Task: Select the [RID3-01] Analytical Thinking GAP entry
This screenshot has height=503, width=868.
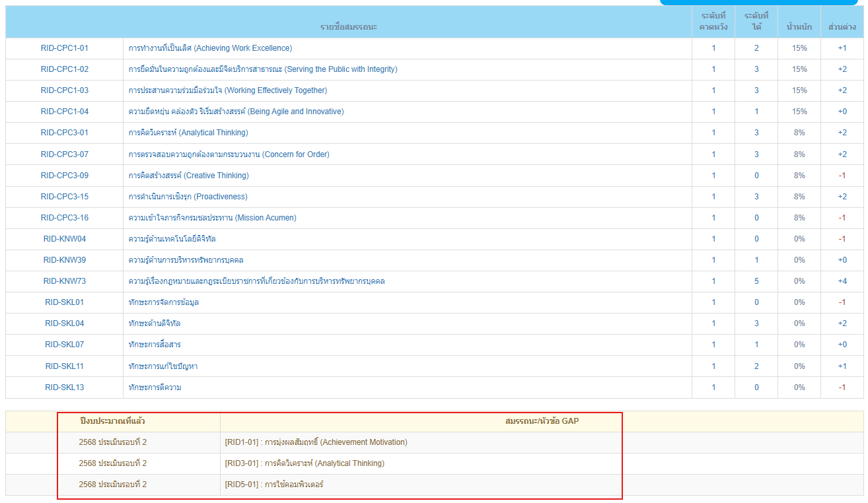Action: click(305, 463)
